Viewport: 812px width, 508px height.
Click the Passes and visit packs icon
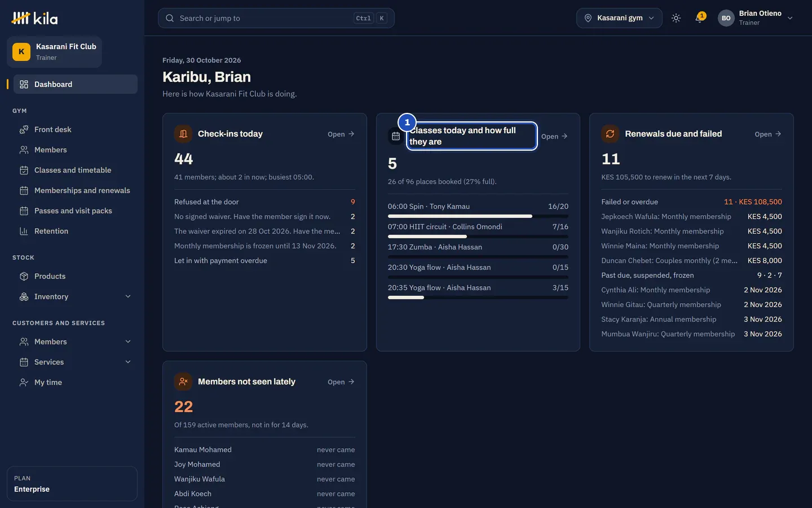24,211
